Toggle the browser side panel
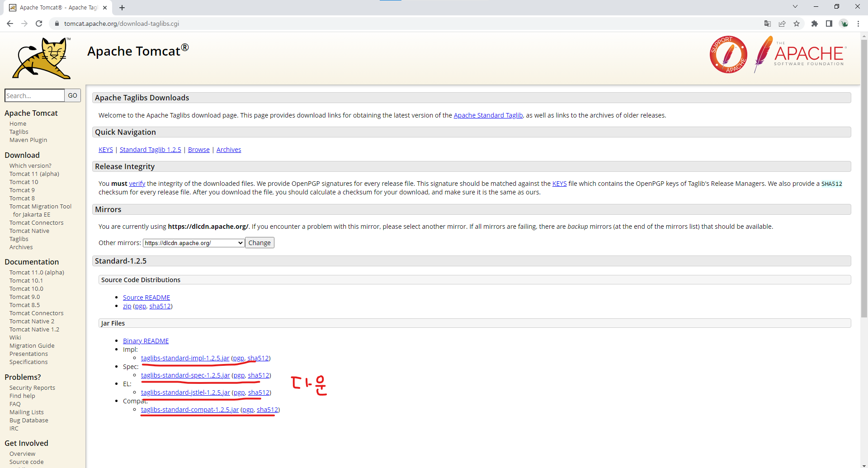Image resolution: width=868 pixels, height=468 pixels. pyautogui.click(x=829, y=24)
